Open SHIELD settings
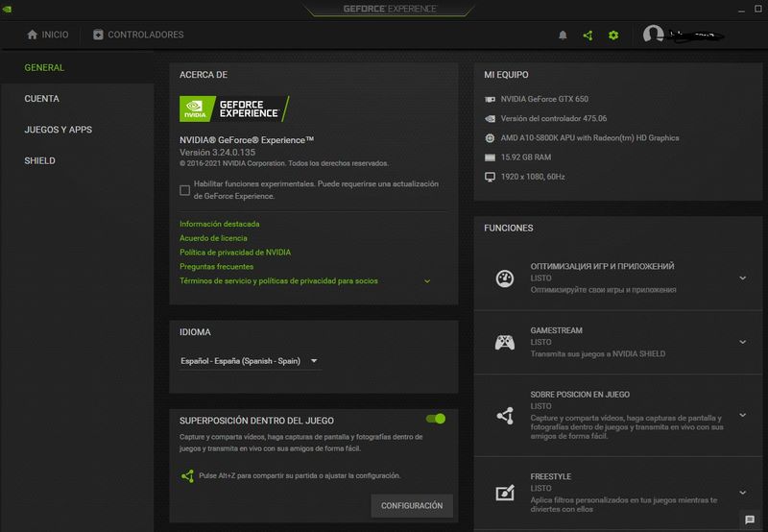Screen dimensions: 768x532 [x=39, y=160]
